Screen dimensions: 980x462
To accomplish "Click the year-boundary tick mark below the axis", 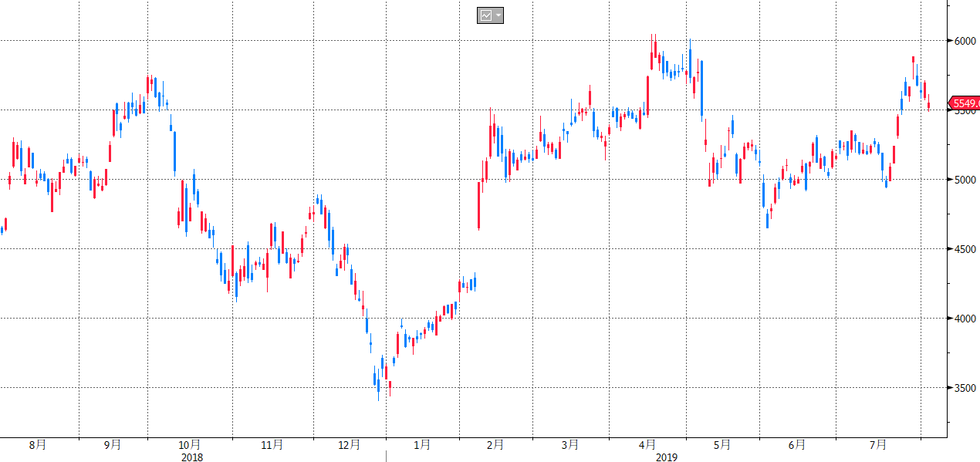I will click(x=386, y=457).
